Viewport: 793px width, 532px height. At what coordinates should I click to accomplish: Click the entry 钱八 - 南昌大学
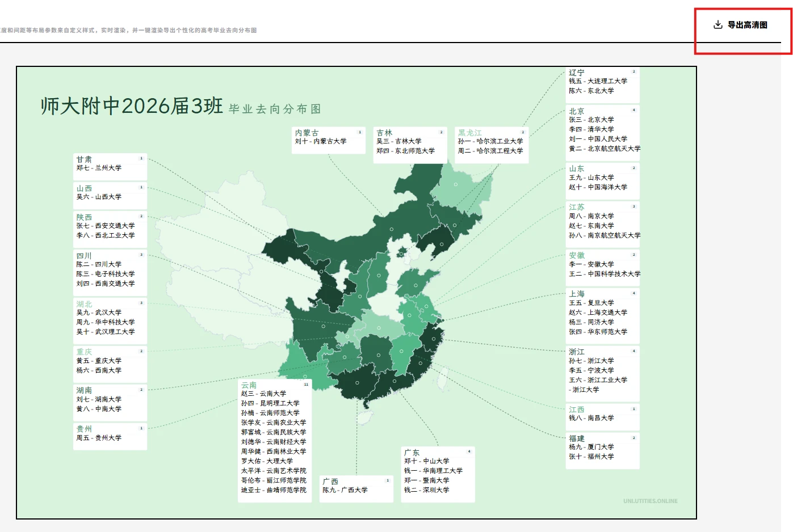tap(591, 418)
